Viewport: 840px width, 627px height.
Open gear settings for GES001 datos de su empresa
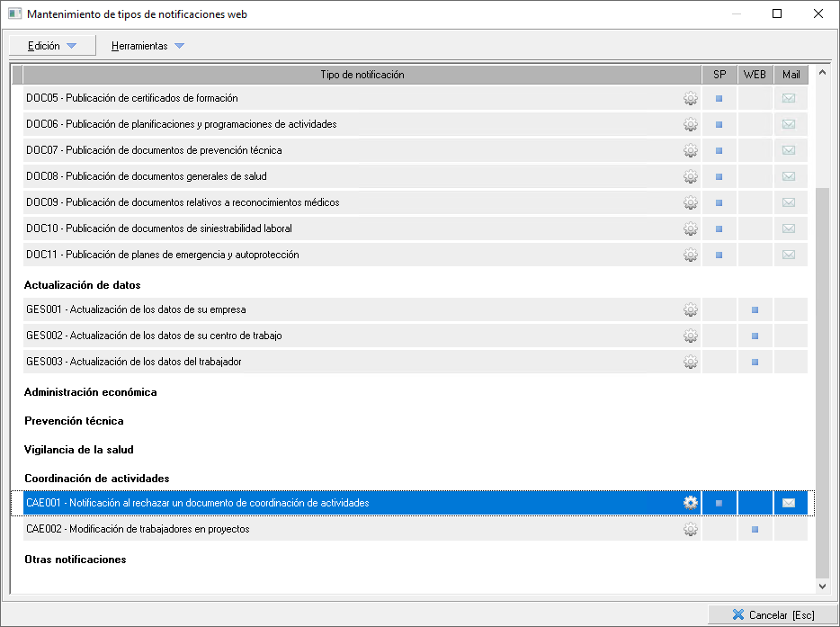[690, 309]
